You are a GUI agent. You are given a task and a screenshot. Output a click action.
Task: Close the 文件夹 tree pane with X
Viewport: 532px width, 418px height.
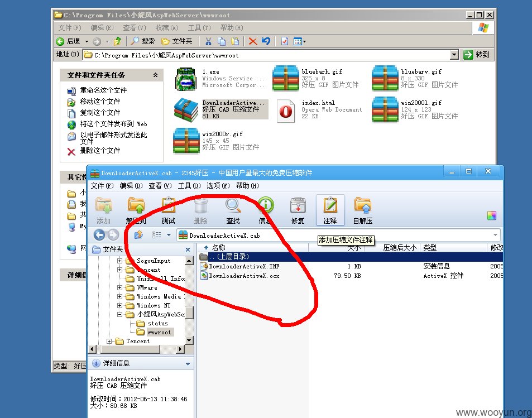[188, 249]
